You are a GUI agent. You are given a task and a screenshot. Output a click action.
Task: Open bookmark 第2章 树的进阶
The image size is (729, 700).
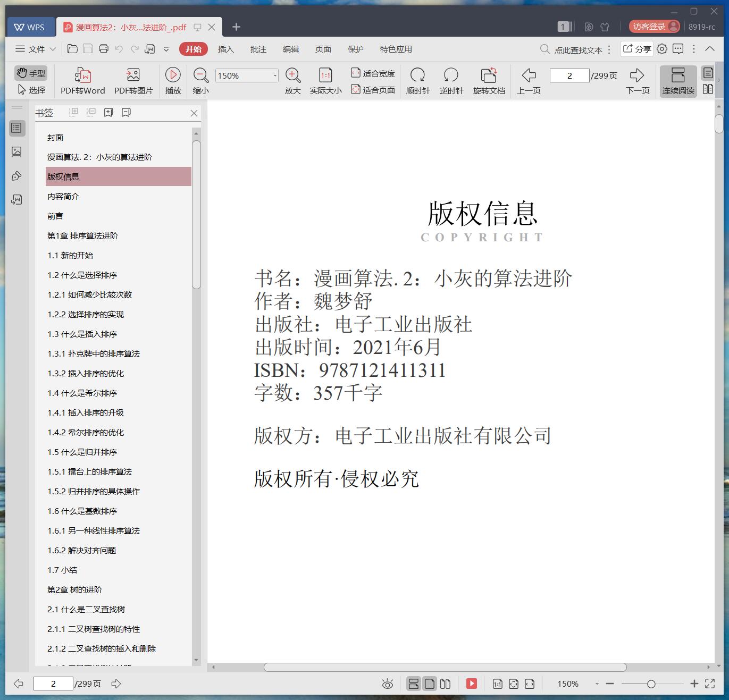click(74, 590)
